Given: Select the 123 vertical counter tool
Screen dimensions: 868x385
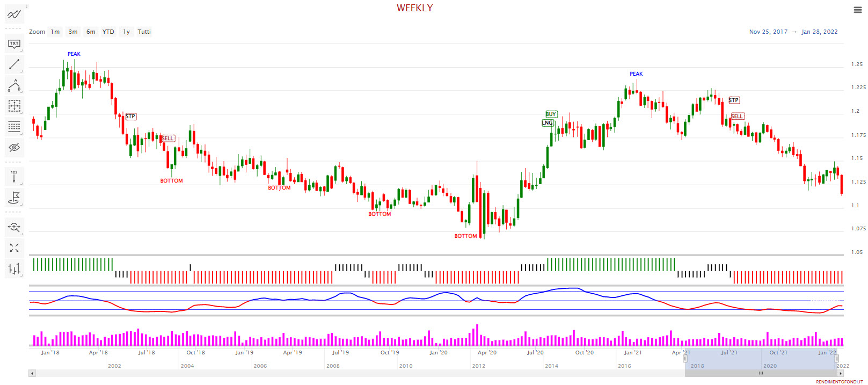Looking at the screenshot, I should pyautogui.click(x=14, y=176).
